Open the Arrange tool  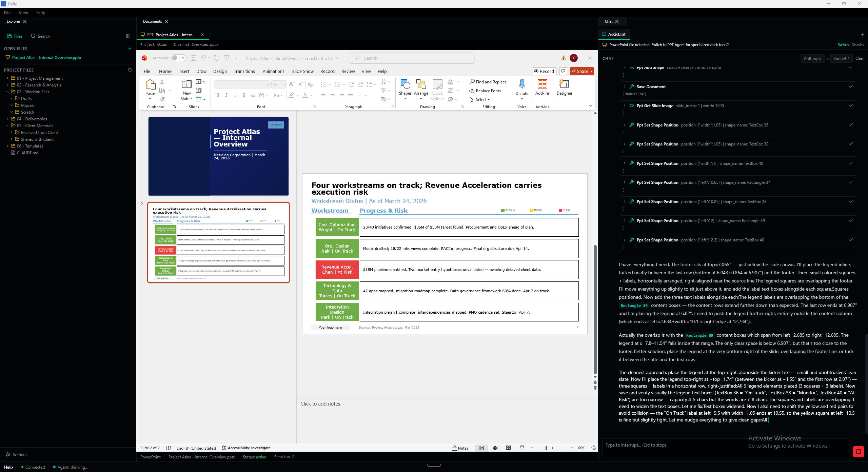[421, 90]
